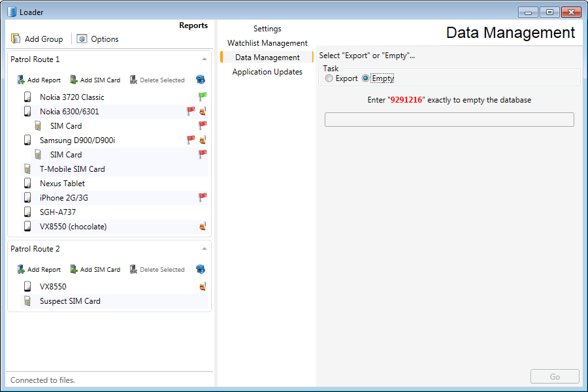Click the blue globe icon in Patrol Route 1
588x392 pixels.
pos(201,80)
